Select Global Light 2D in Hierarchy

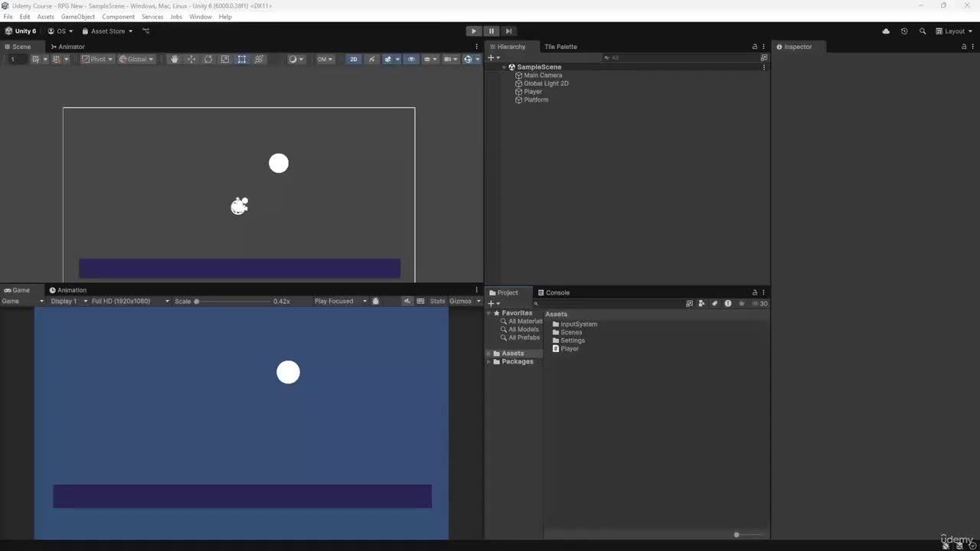(546, 83)
